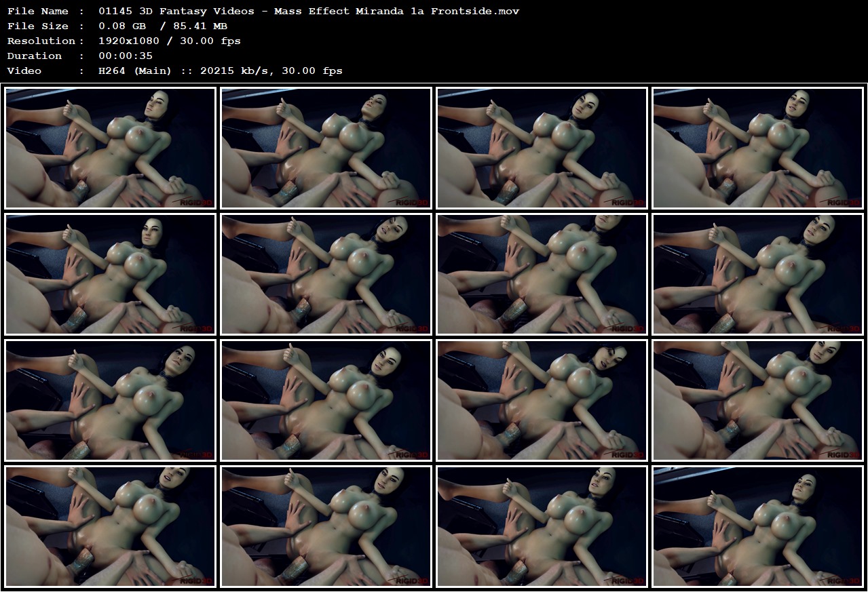Click the "Duration" label
The width and height of the screenshot is (868, 592).
[34, 56]
